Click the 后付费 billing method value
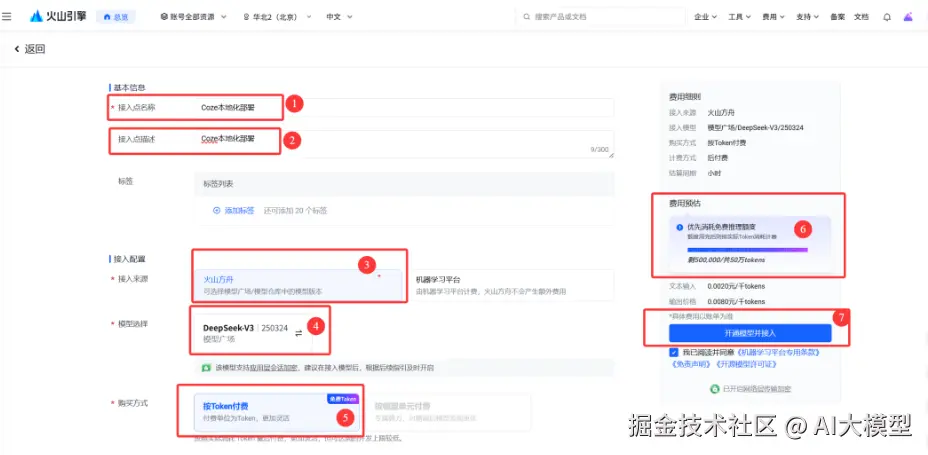Image resolution: width=928 pixels, height=455 pixels. coord(718,158)
